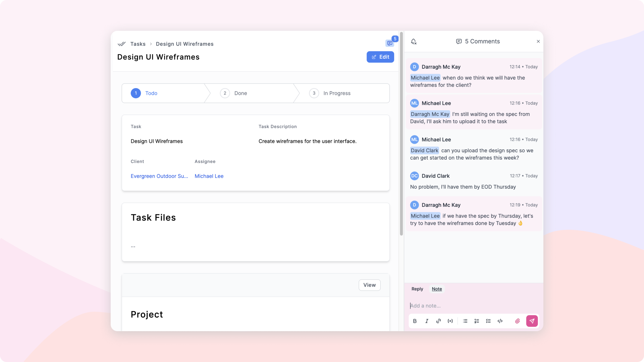Apply italic formatting in the note editor
The image size is (644, 362).
[427, 321]
